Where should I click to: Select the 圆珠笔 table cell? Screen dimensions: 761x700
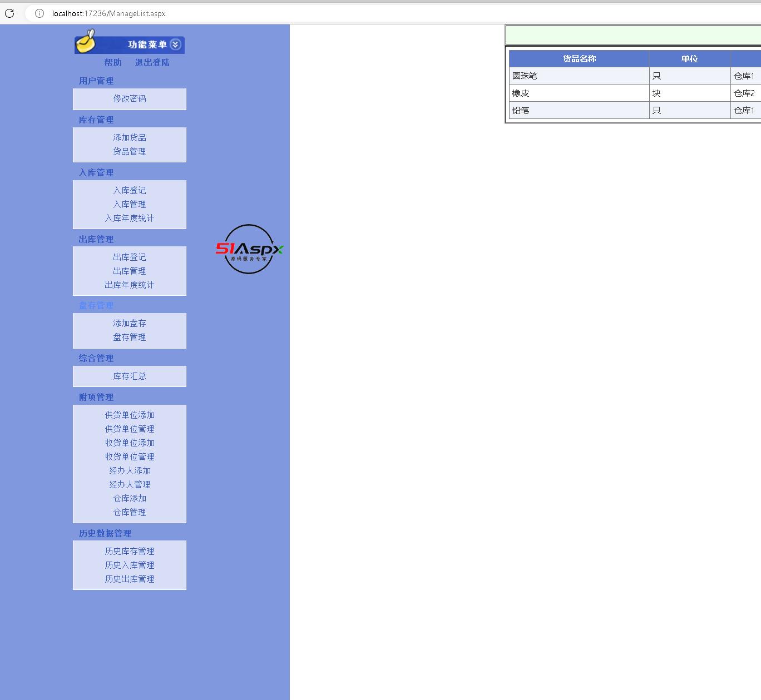[x=579, y=76]
